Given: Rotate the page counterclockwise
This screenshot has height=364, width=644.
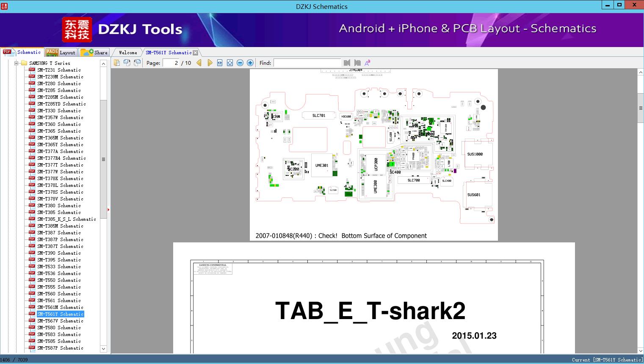Looking at the screenshot, I should pyautogui.click(x=137, y=63).
